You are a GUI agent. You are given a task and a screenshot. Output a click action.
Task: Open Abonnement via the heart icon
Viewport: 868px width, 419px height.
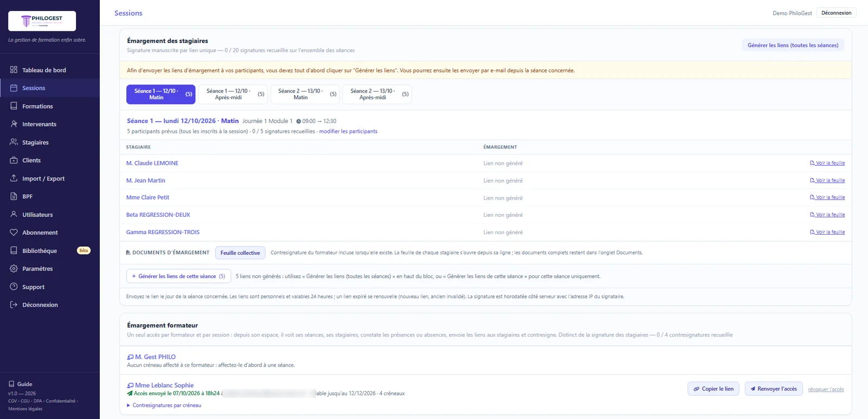(14, 233)
